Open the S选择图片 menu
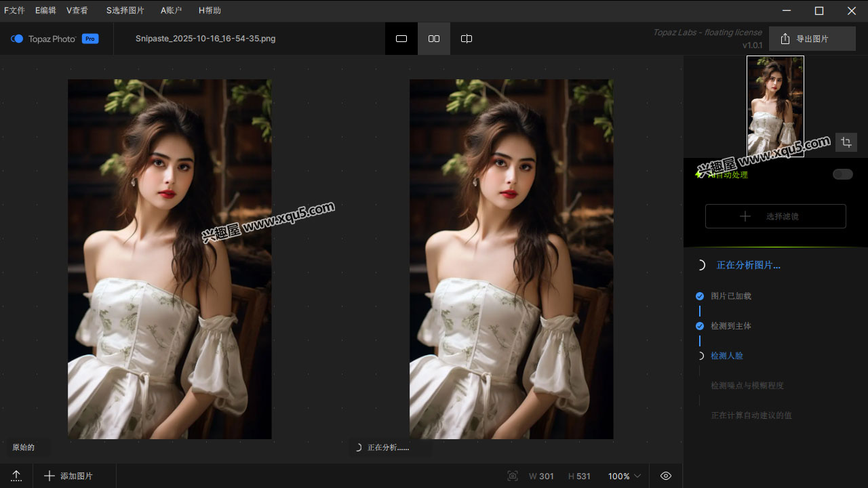868x488 pixels. click(125, 10)
